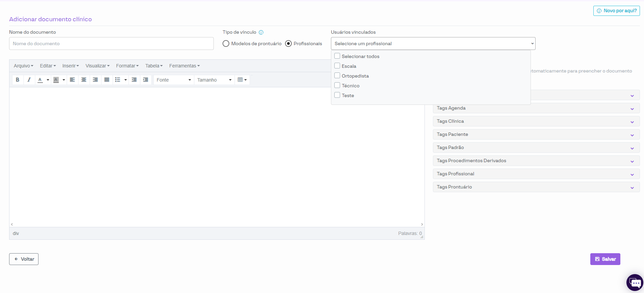Image resolution: width=644 pixels, height=293 pixels.
Task: Open the Ferramentas menu
Action: pyautogui.click(x=184, y=66)
